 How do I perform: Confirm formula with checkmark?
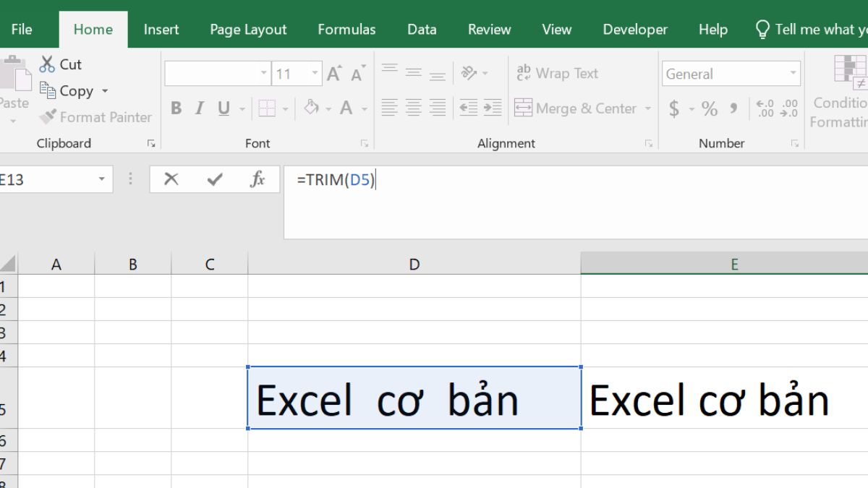(215, 179)
